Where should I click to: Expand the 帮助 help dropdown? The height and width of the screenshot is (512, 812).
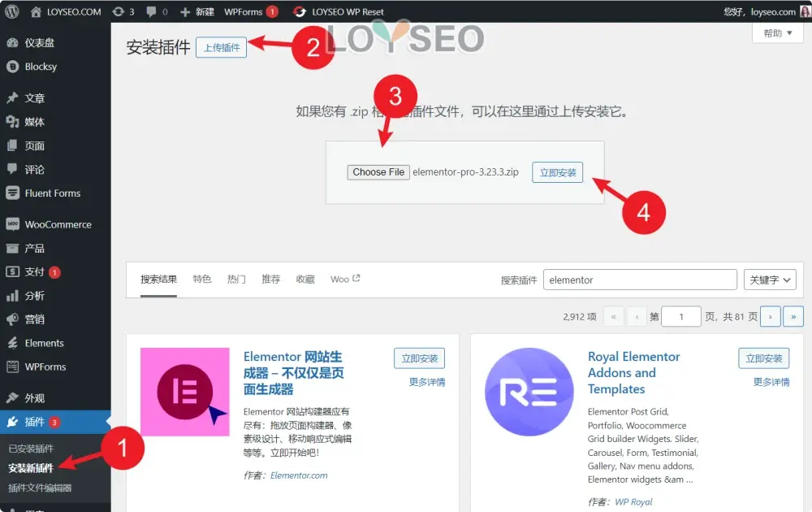pyautogui.click(x=777, y=33)
